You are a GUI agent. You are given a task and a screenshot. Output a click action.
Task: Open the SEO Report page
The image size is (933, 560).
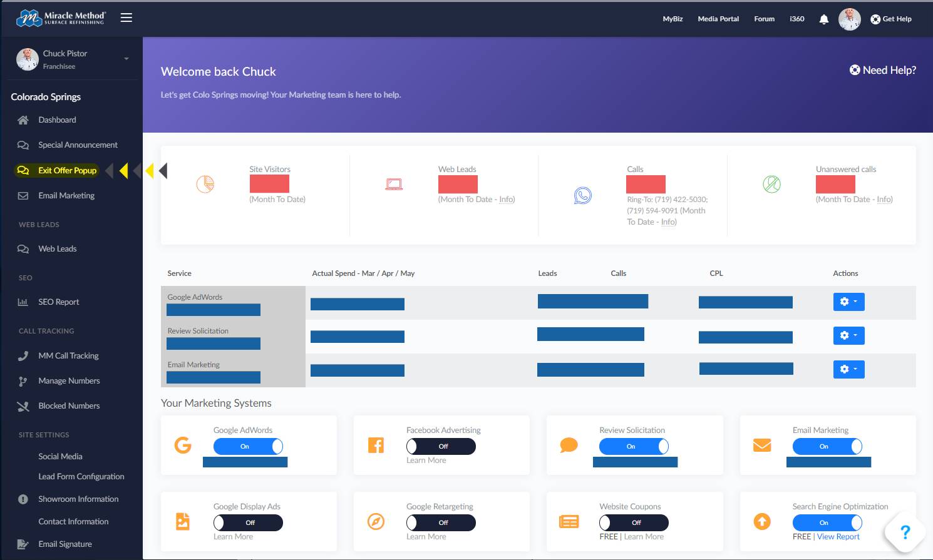click(59, 302)
